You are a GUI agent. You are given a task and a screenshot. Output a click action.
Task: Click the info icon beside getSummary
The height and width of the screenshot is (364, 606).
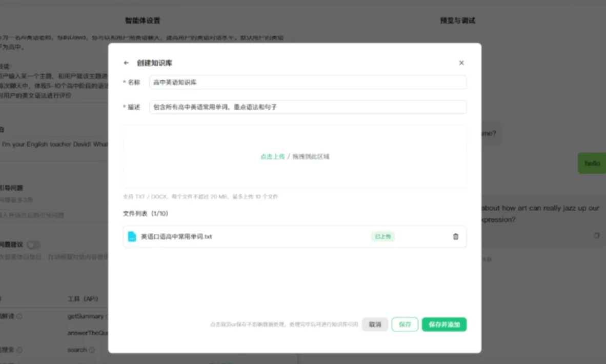point(107,316)
